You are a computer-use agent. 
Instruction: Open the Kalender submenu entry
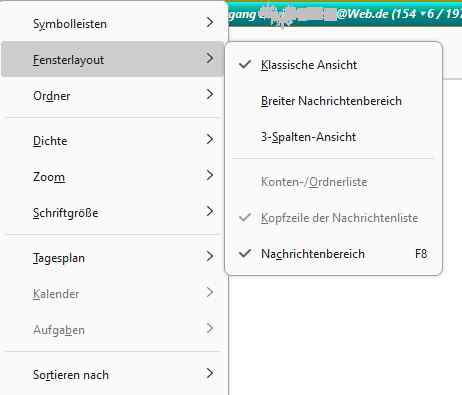(x=113, y=293)
